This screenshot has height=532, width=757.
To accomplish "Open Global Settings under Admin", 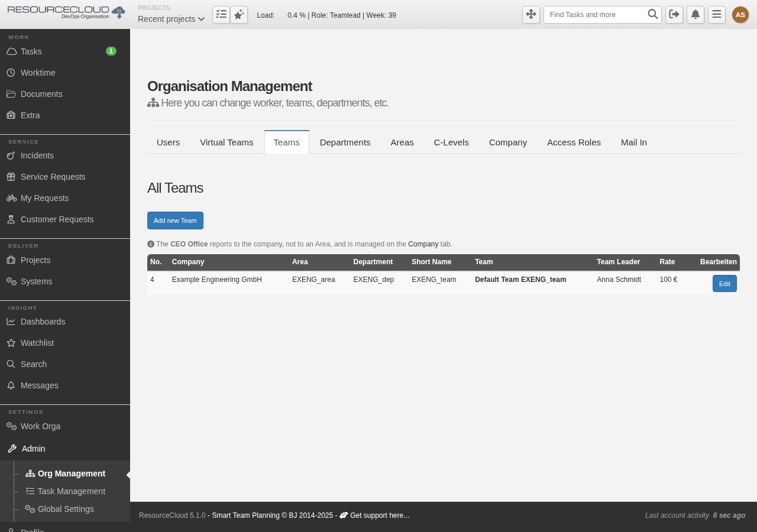I will click(60, 509).
